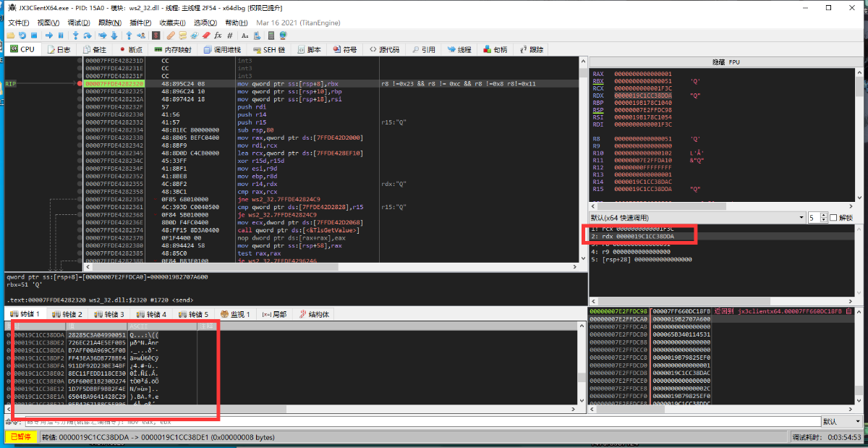The width and height of the screenshot is (868, 448).
Task: Click the Step into toolbar icon
Action: pos(76,35)
